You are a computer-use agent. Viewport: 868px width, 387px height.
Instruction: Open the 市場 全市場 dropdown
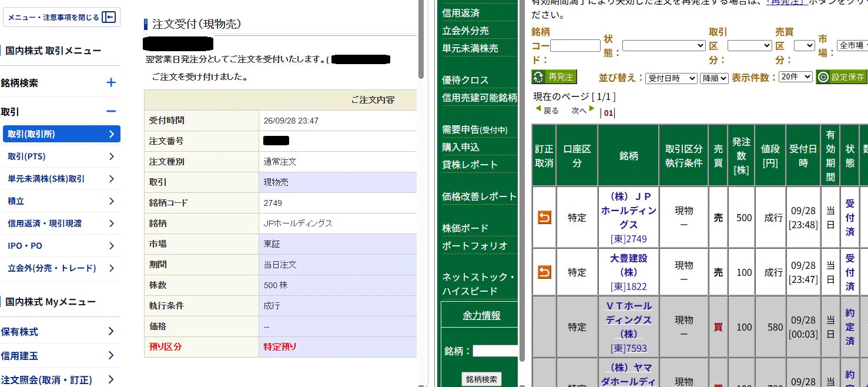(x=852, y=45)
